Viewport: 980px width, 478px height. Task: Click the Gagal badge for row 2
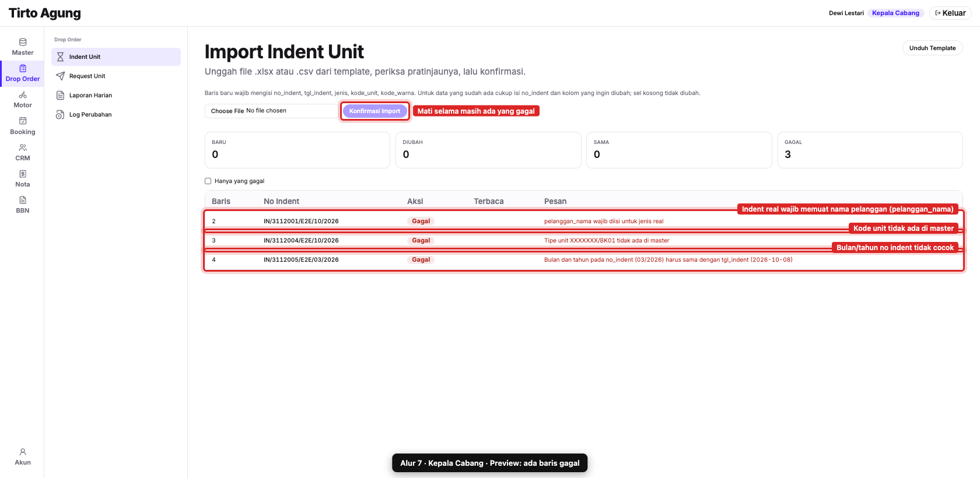421,221
